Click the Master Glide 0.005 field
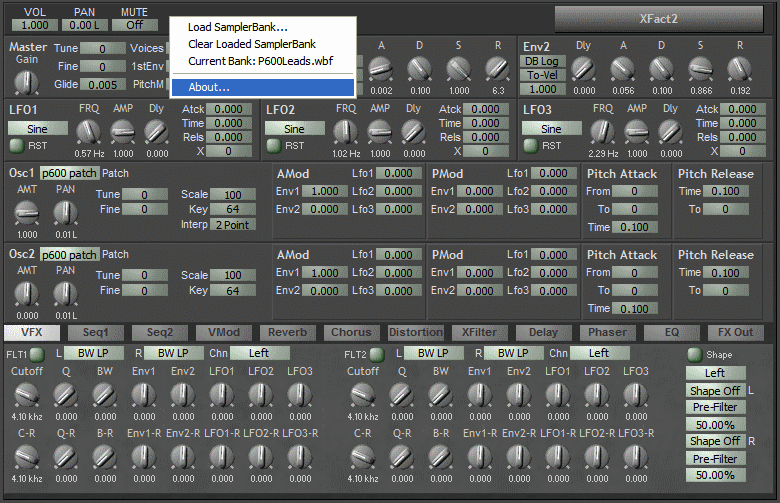The height and width of the screenshot is (503, 780). pyautogui.click(x=102, y=85)
